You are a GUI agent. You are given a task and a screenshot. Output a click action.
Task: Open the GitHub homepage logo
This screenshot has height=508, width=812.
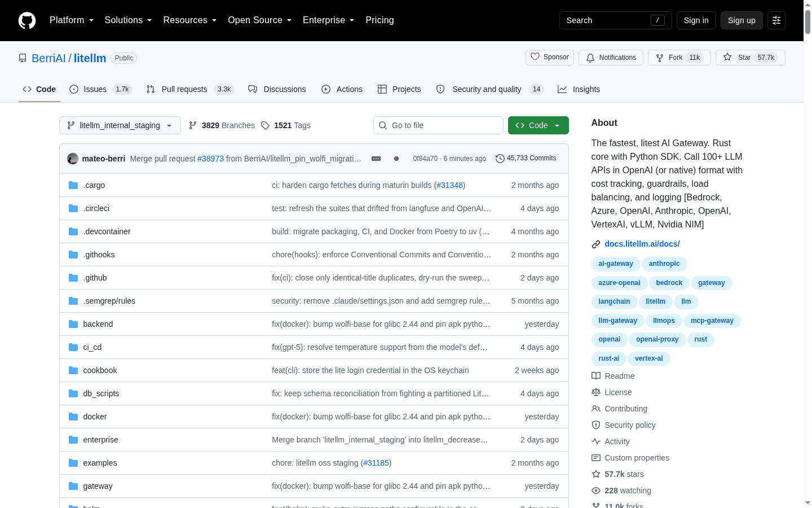coord(27,20)
